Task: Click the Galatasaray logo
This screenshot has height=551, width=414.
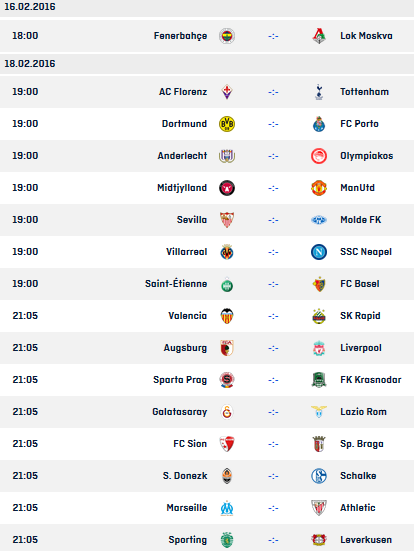Action: pyautogui.click(x=227, y=412)
